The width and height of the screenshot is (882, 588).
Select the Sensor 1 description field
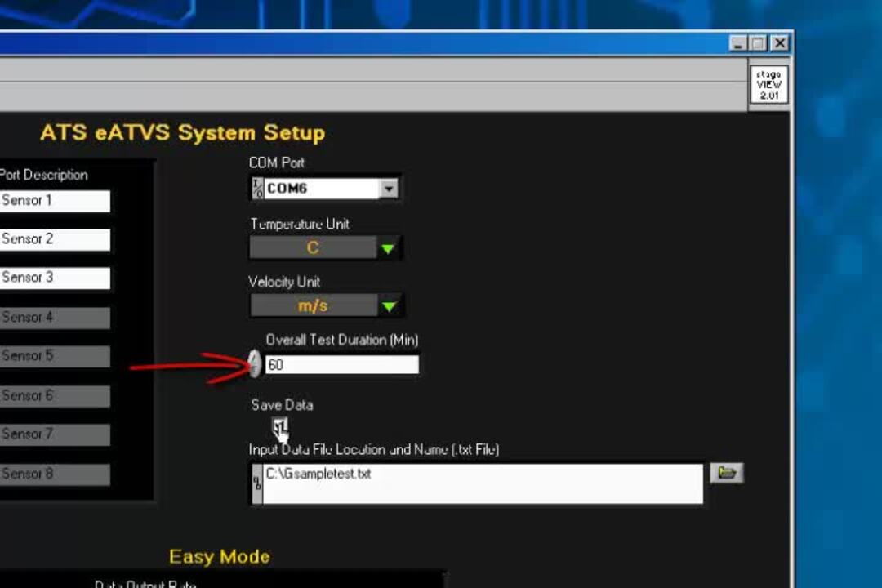pos(54,201)
